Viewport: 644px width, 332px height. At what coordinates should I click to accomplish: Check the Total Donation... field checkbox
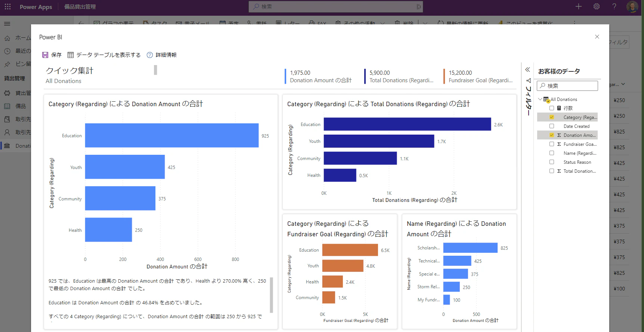[x=552, y=171]
